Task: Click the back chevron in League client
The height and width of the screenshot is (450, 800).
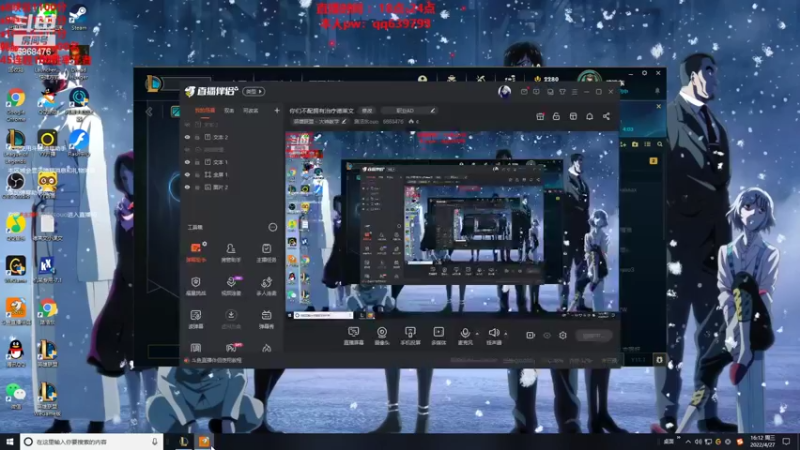Action: pyautogui.click(x=149, y=111)
